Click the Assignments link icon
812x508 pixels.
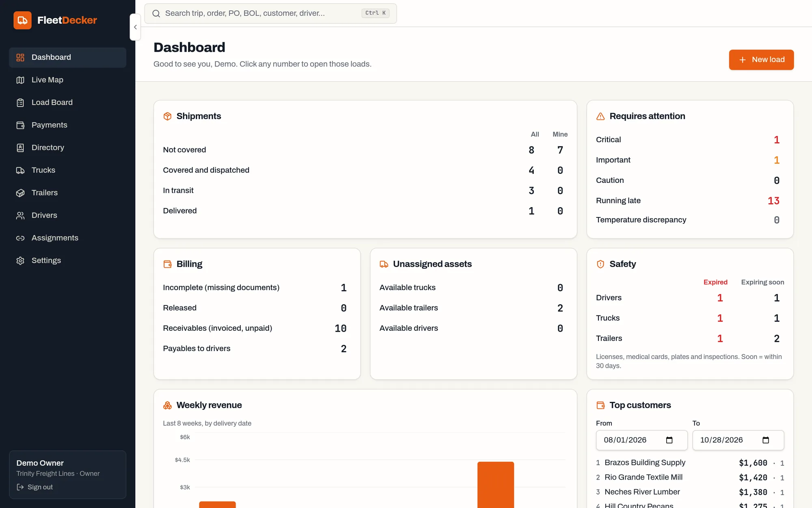click(20, 238)
